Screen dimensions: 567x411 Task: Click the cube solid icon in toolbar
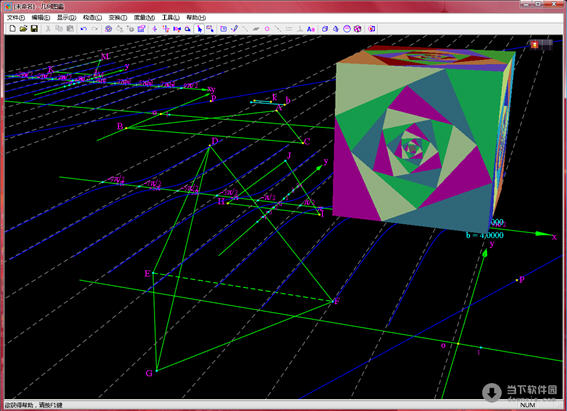325,29
